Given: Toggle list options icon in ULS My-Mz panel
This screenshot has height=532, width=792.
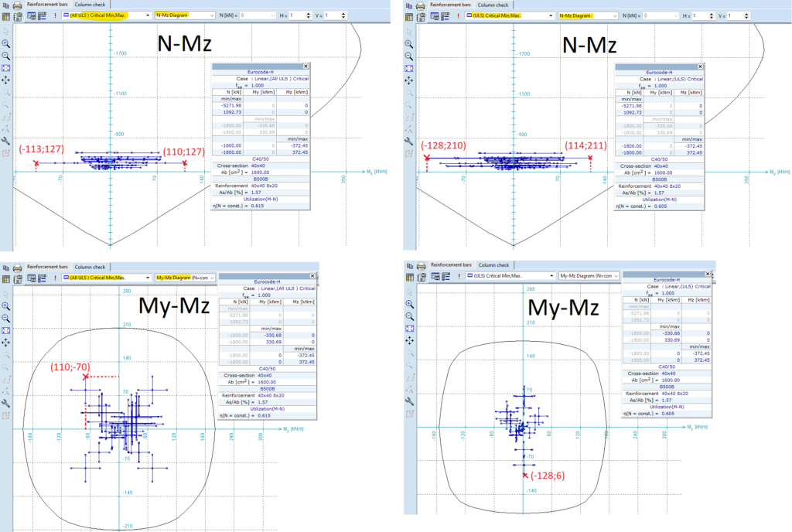Looking at the screenshot, I should tap(445, 276).
